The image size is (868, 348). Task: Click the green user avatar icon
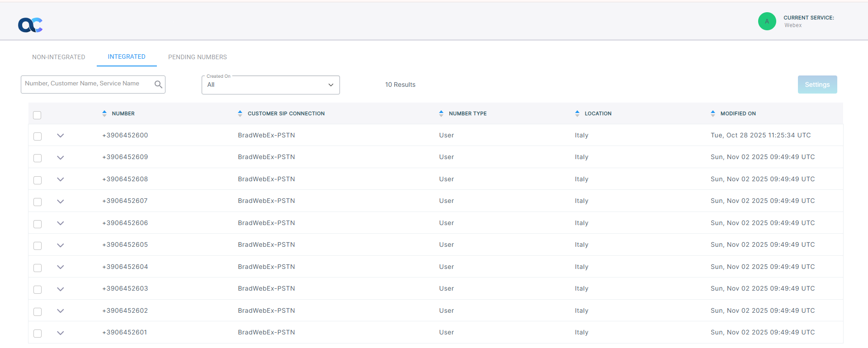[x=767, y=21]
